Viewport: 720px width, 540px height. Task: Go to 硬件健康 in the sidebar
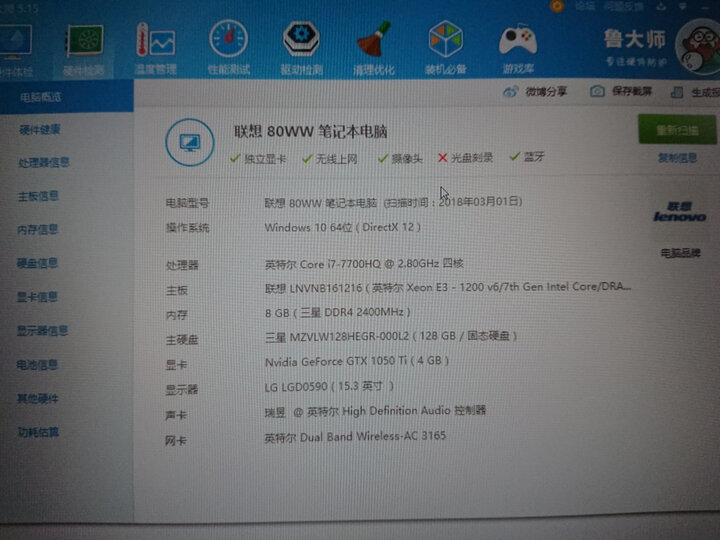coord(40,130)
